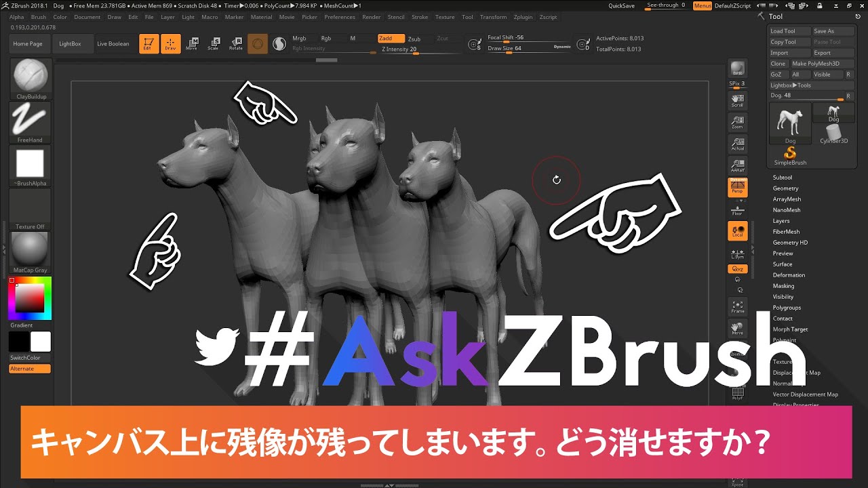868x488 pixels.
Task: Set canvas to Actual size
Action: [x=737, y=144]
